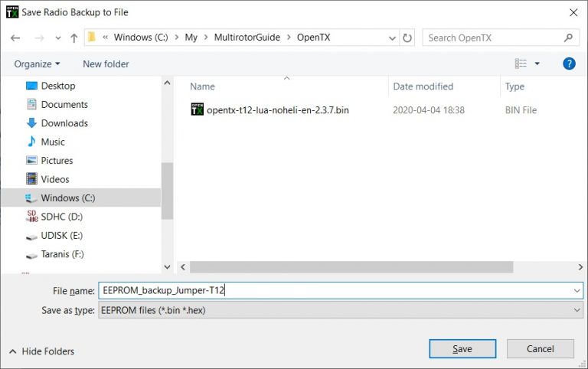Click the BIN File type cell
Viewport: 588px width, 369px height.
pyautogui.click(x=521, y=110)
